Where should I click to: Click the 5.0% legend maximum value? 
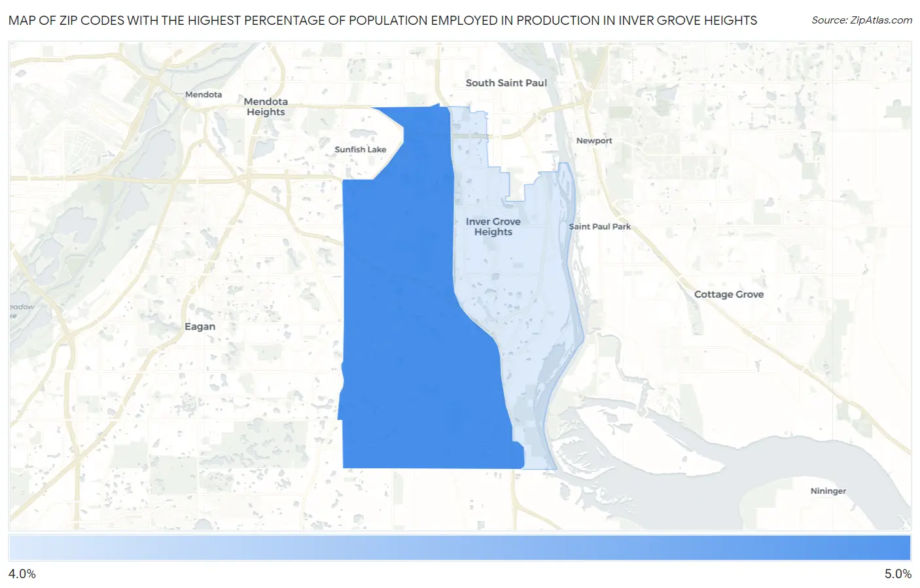coord(898,574)
